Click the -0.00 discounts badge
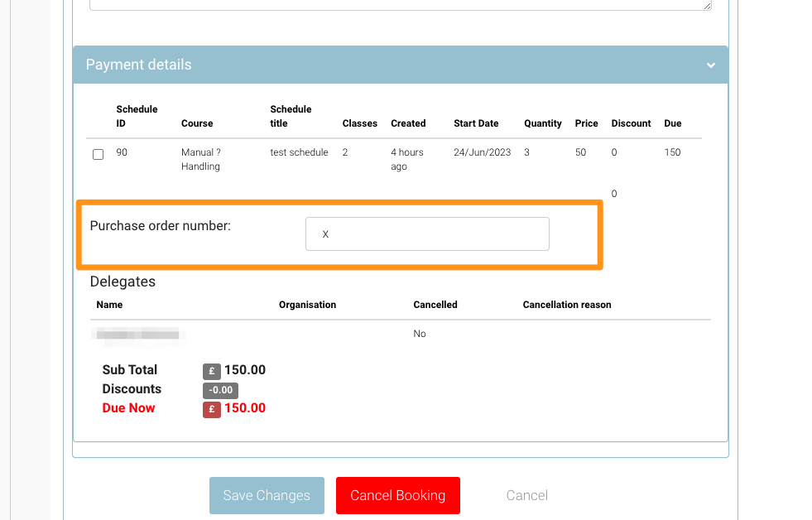This screenshot has width=812, height=520. [220, 390]
